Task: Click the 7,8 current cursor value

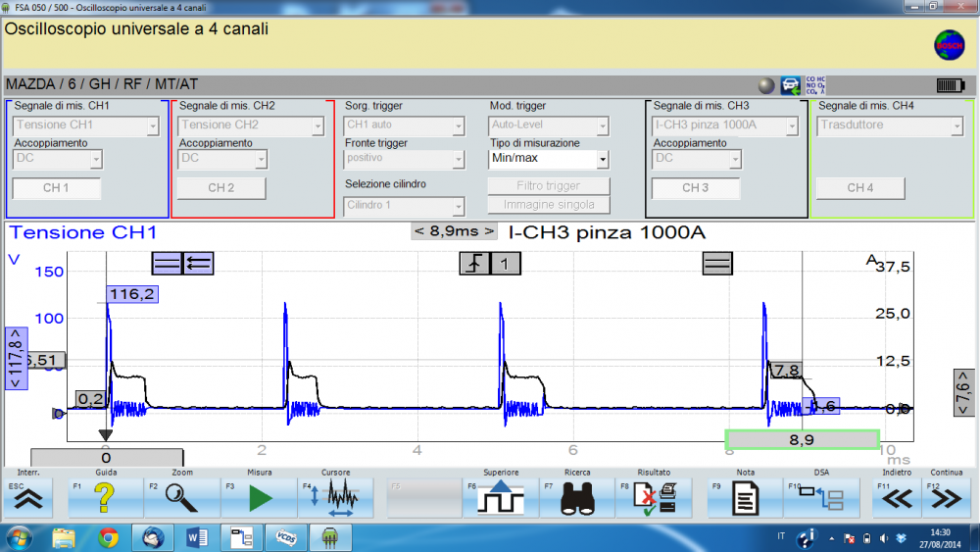Action: (x=786, y=371)
